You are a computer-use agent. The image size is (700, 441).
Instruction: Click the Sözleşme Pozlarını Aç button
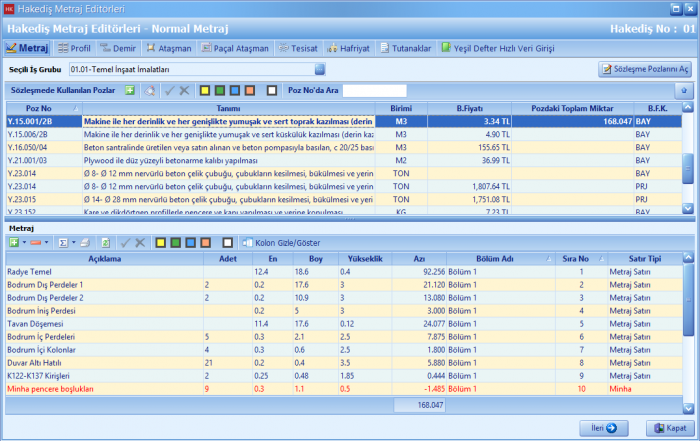tap(645, 69)
